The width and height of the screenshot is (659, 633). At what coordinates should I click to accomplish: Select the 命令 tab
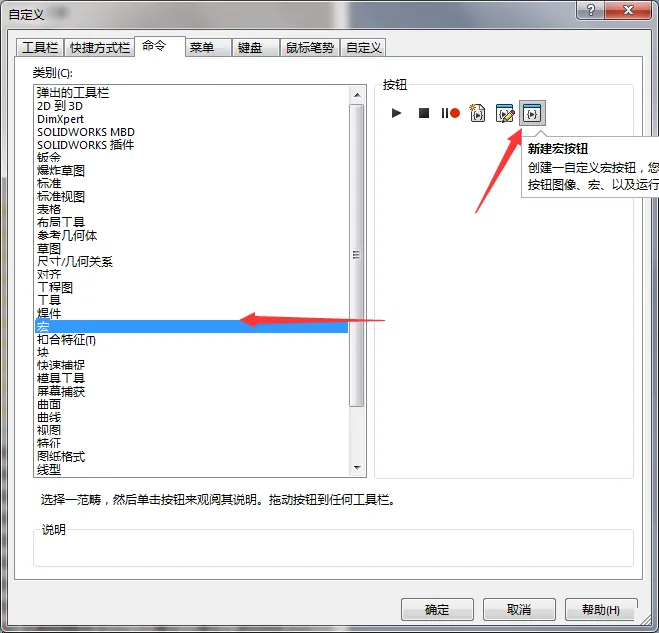[160, 46]
